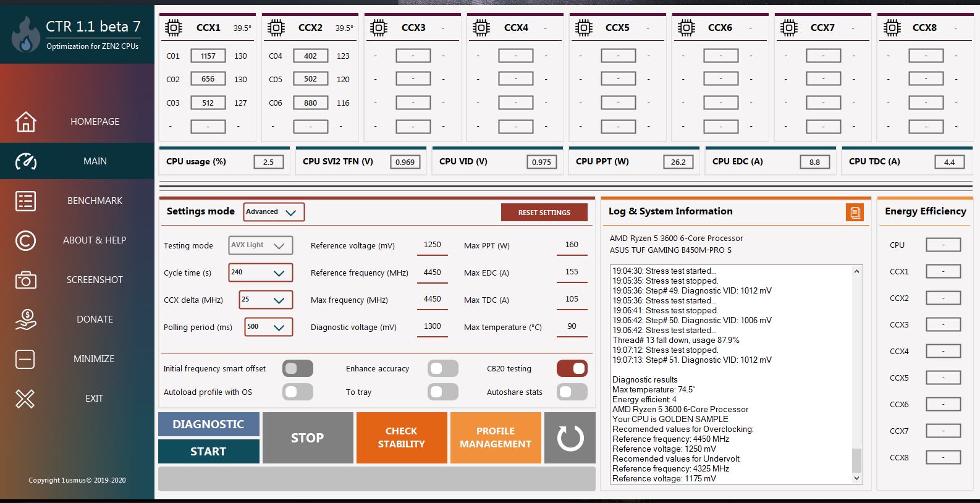The height and width of the screenshot is (503, 980).
Task: Click the START button
Action: tap(209, 451)
